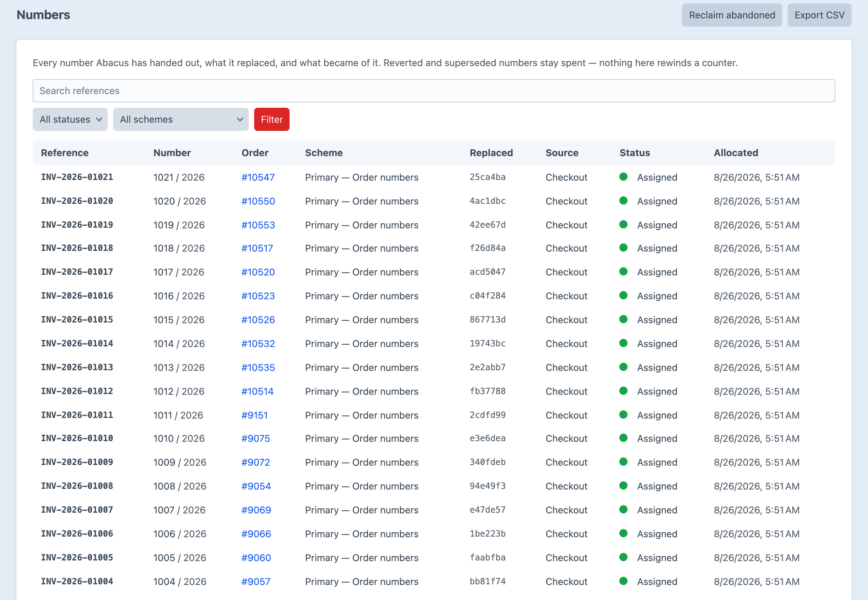Go to order #9075

(256, 439)
